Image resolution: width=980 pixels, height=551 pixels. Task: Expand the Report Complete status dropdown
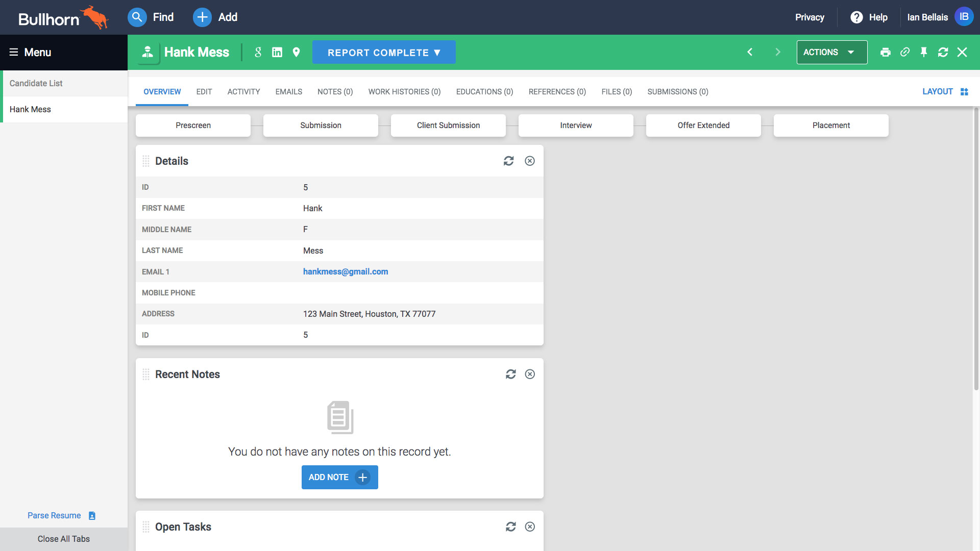(384, 53)
